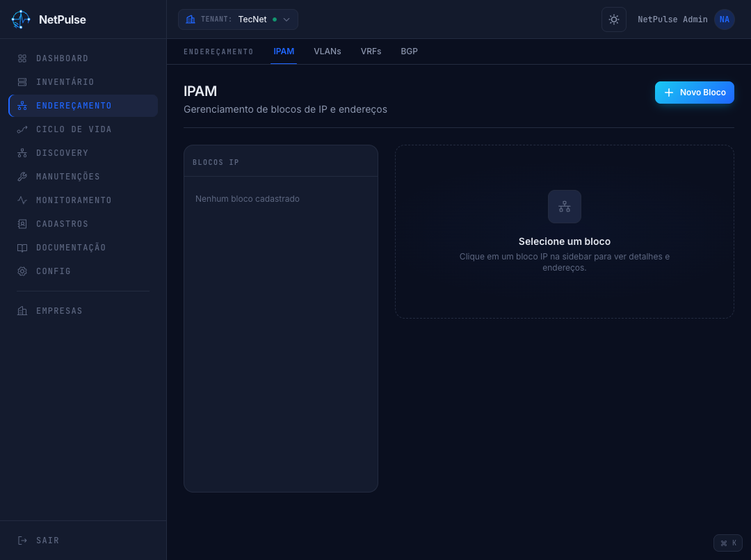Switch to the BGP tab

409,51
